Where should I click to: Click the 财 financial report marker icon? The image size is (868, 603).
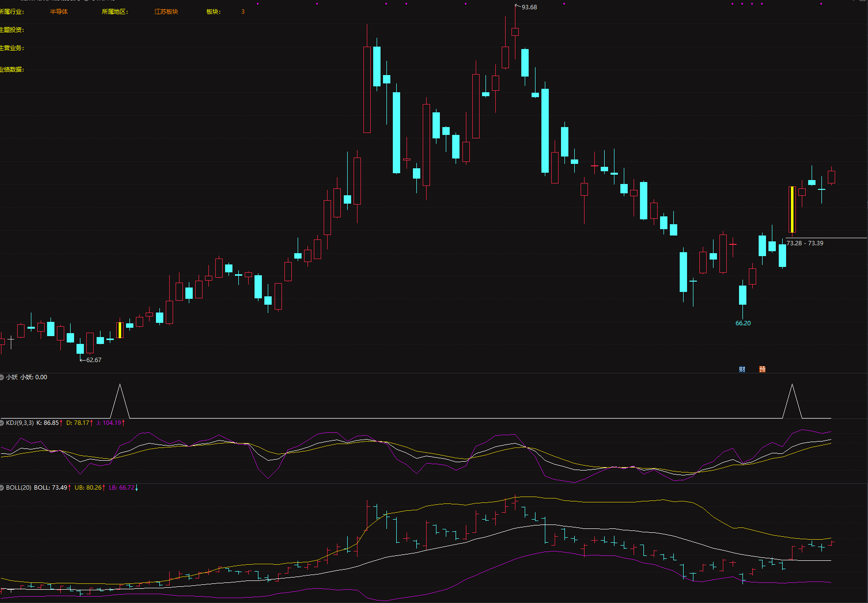[x=742, y=369]
